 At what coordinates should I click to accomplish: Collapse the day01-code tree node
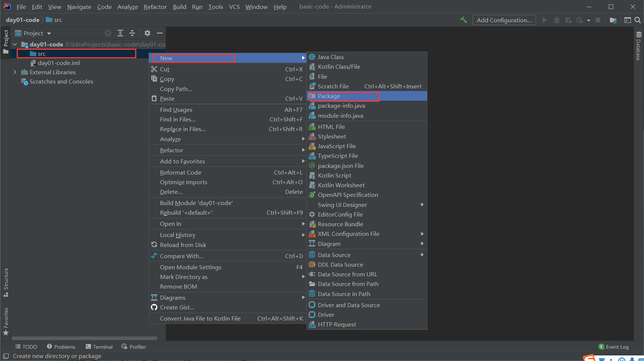15,44
